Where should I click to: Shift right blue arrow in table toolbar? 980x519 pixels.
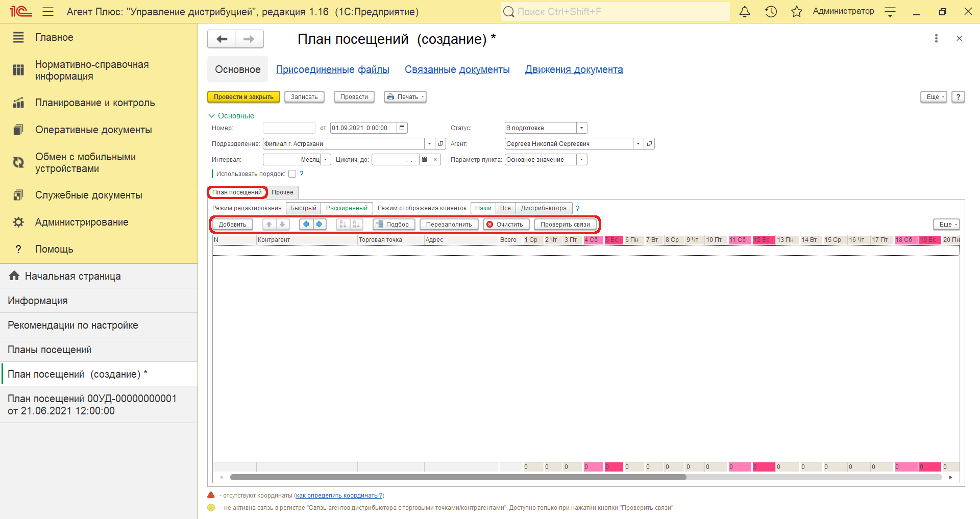[319, 225]
